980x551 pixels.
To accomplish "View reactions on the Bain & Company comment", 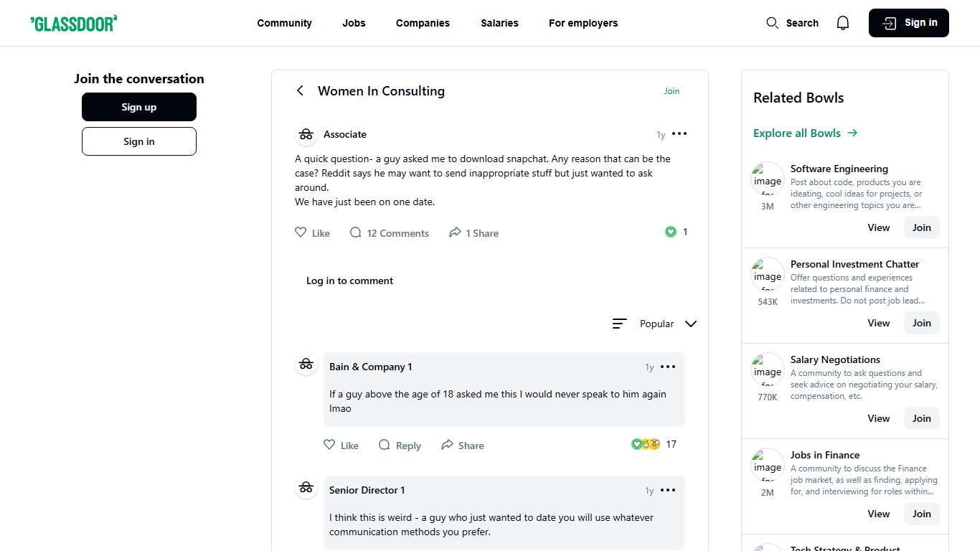I will 653,444.
